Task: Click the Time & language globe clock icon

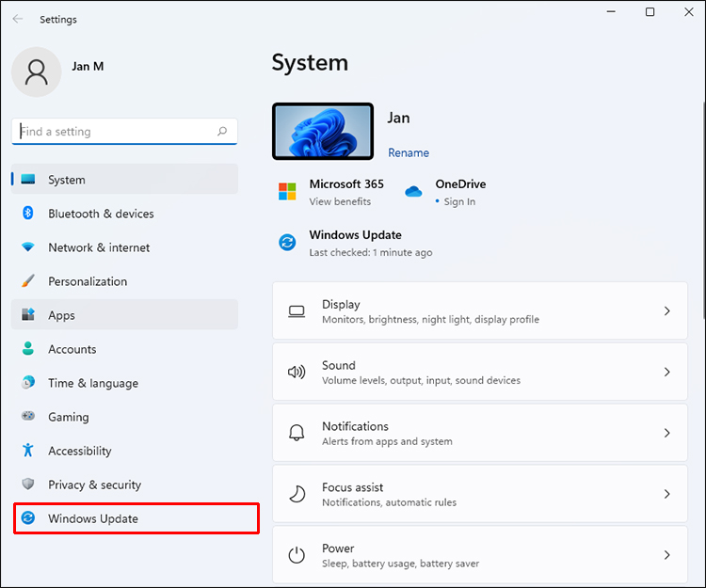Action: coord(28,382)
